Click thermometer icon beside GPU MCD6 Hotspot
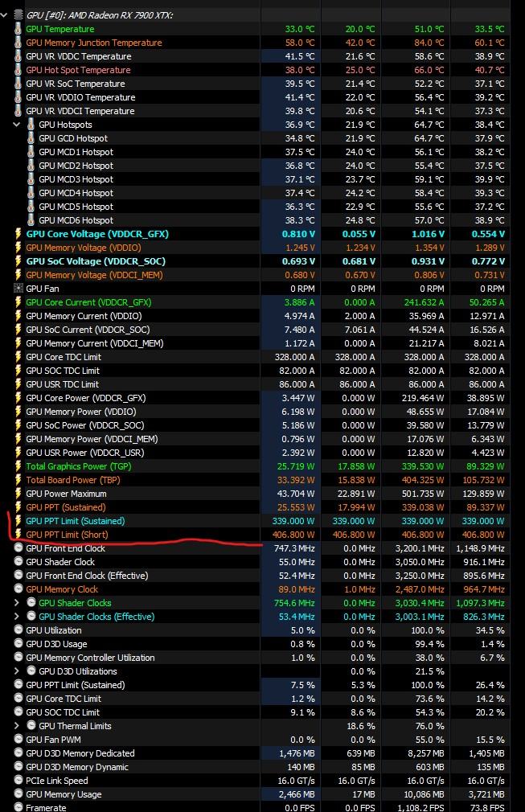This screenshot has height=812, width=525. pos(31,220)
